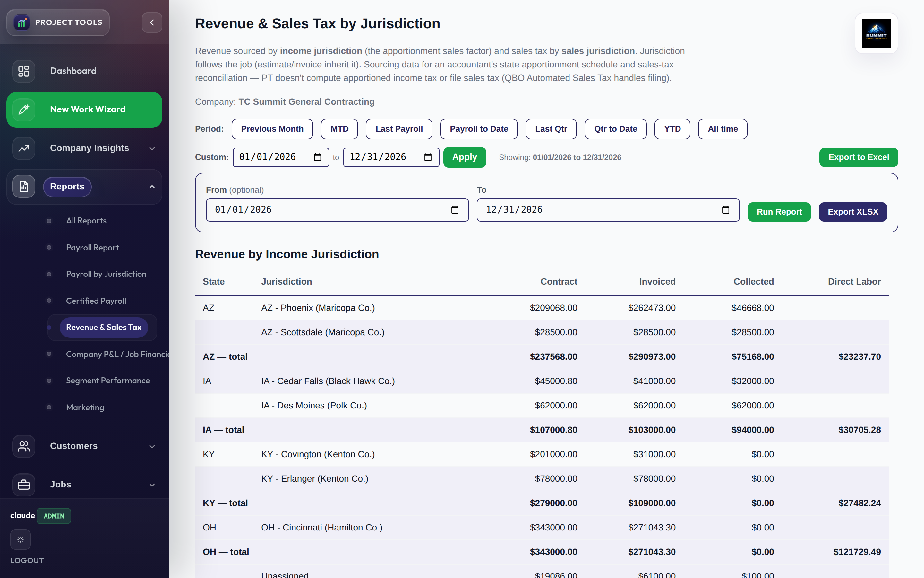Click the ADMIN badge
This screenshot has height=578, width=924.
[x=54, y=516]
